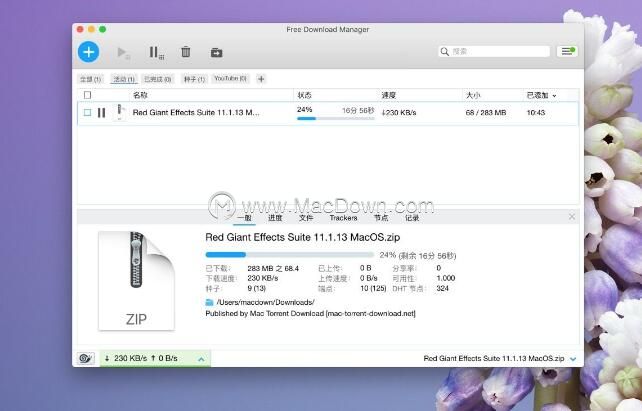Click the large progress bar in details panel
642x411 pixels.
[289, 255]
